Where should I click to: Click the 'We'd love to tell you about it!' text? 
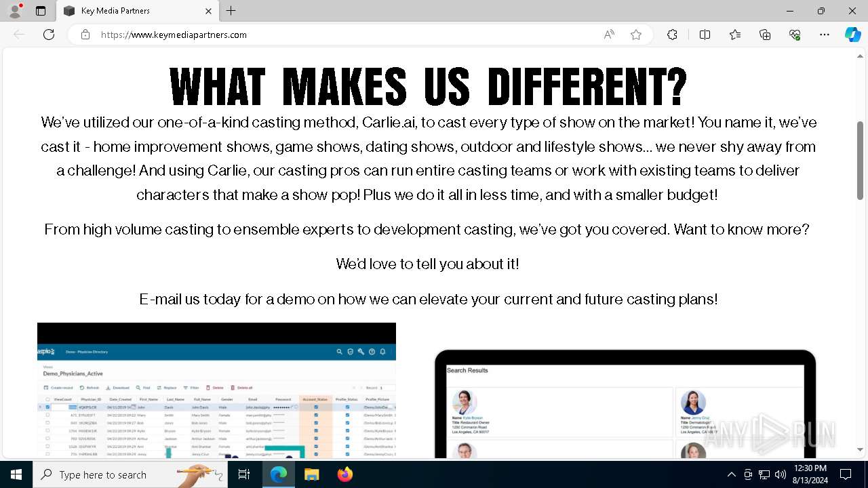click(427, 264)
